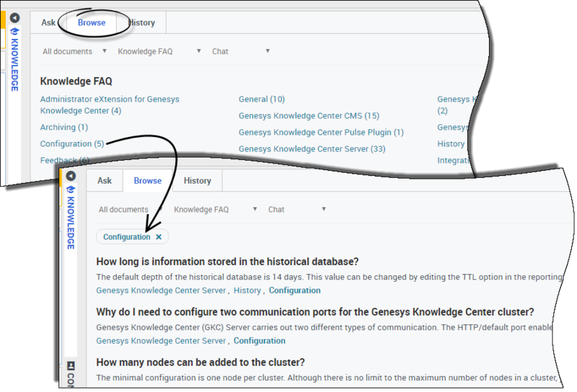Open the Archiving (1) category
577x392 pixels.
tap(64, 128)
